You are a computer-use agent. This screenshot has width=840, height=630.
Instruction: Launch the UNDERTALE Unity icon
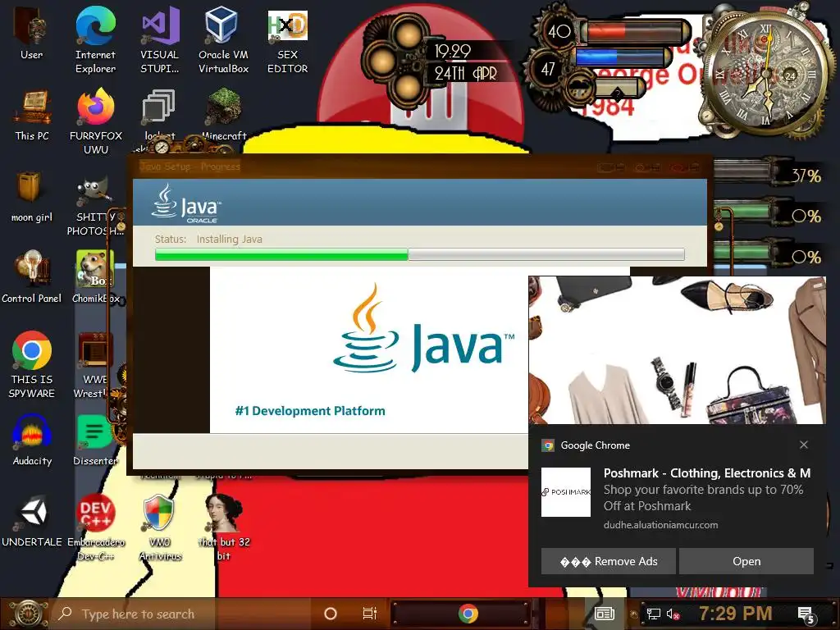point(32,521)
